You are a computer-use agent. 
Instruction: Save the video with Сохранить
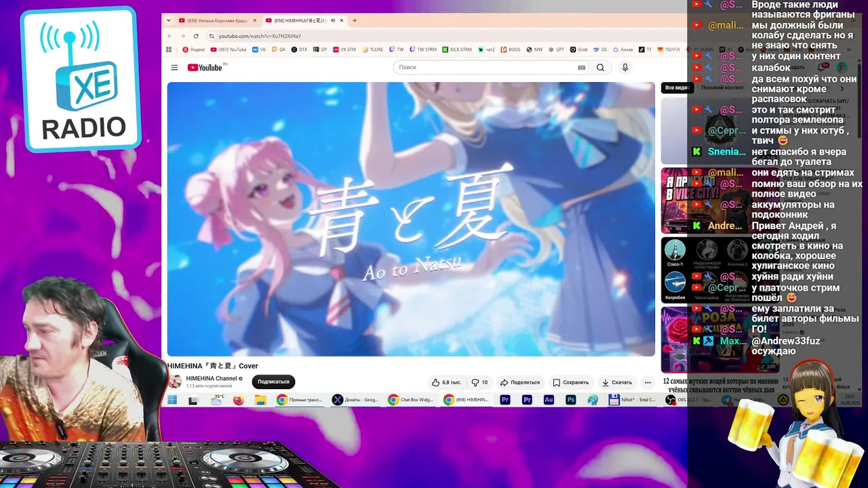coord(570,382)
